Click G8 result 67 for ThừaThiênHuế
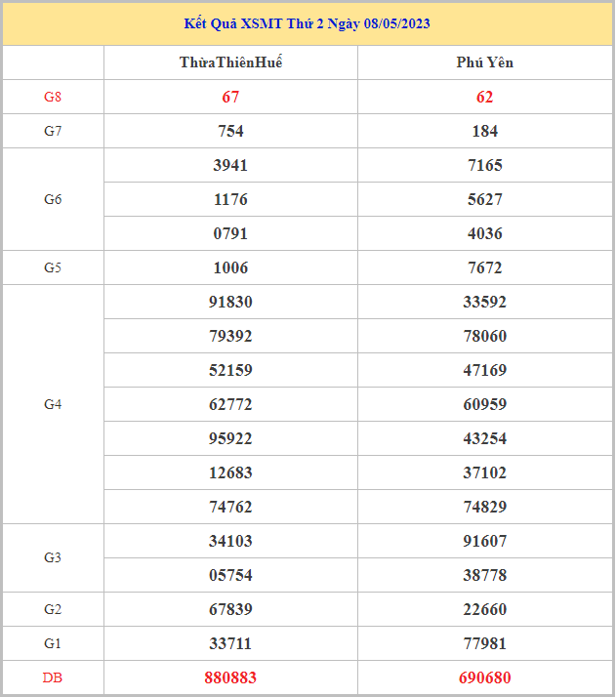The image size is (616, 697). pos(230,97)
